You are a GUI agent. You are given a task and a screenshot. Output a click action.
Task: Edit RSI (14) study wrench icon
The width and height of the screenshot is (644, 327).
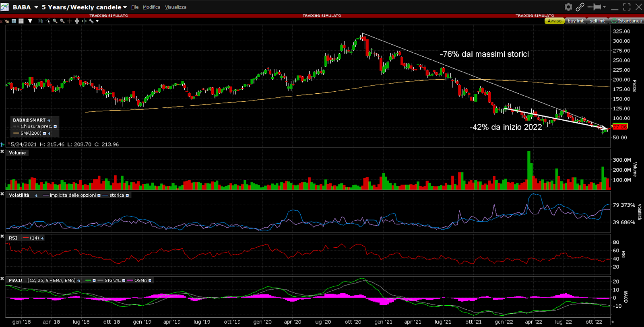pos(42,238)
